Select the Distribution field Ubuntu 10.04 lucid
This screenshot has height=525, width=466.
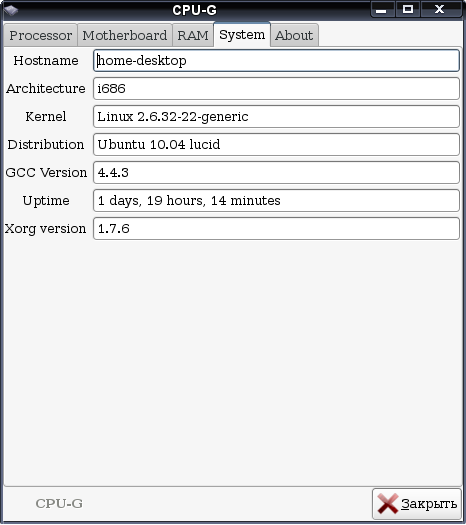click(276, 145)
